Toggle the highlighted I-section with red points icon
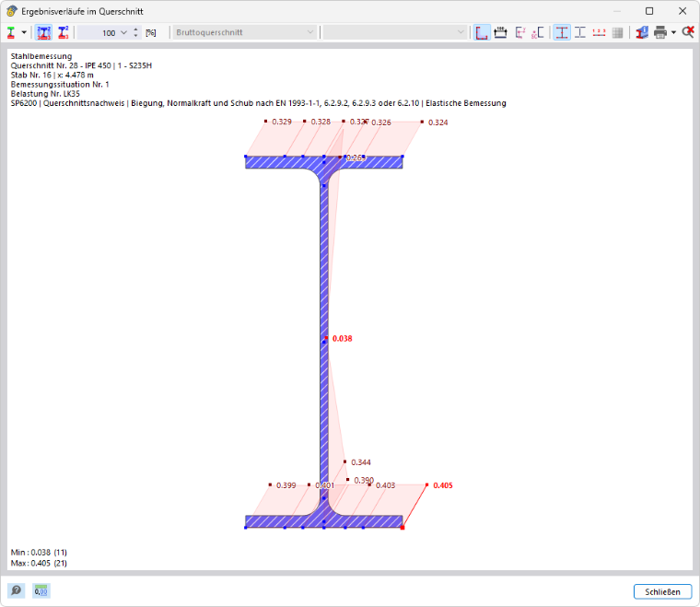 tap(562, 32)
